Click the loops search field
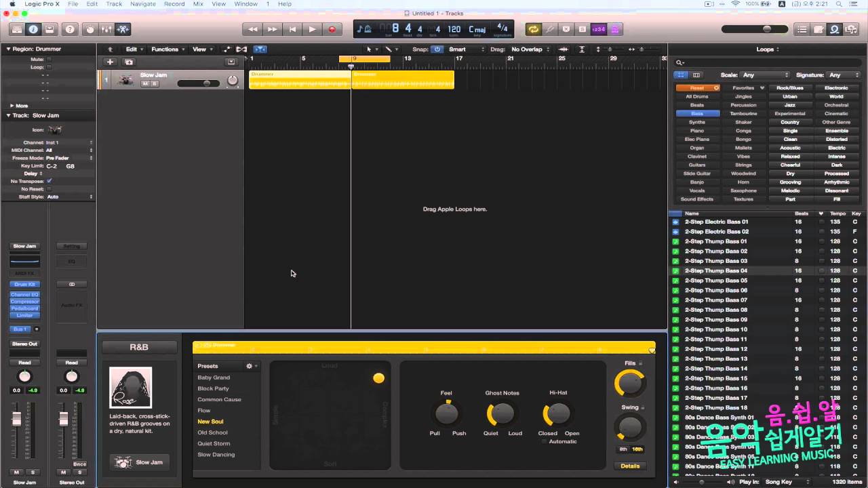Screen dimensions: 868x488 [x=768, y=62]
